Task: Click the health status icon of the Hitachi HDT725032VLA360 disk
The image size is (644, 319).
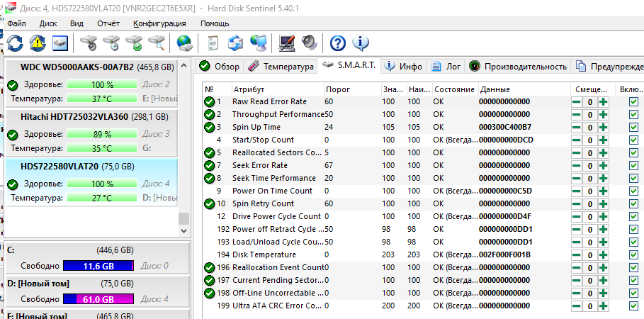Action: (x=13, y=135)
